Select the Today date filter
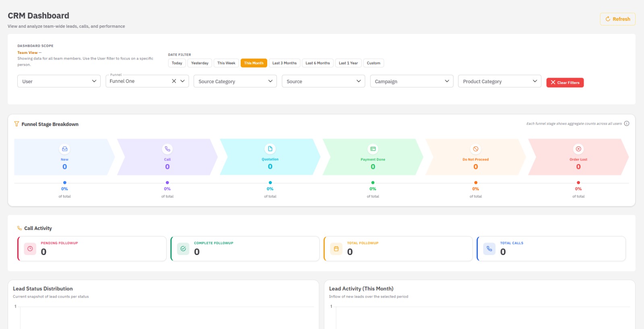Viewport: 644px width, 329px height. [x=177, y=63]
